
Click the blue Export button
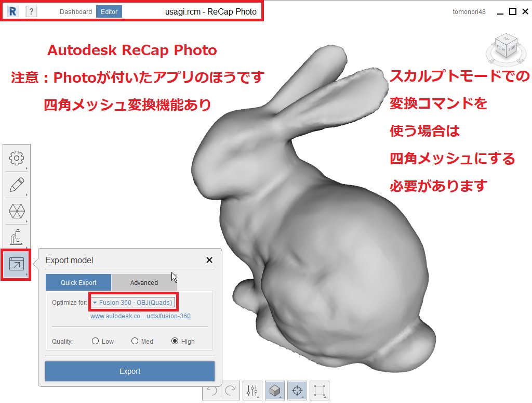[x=129, y=371]
